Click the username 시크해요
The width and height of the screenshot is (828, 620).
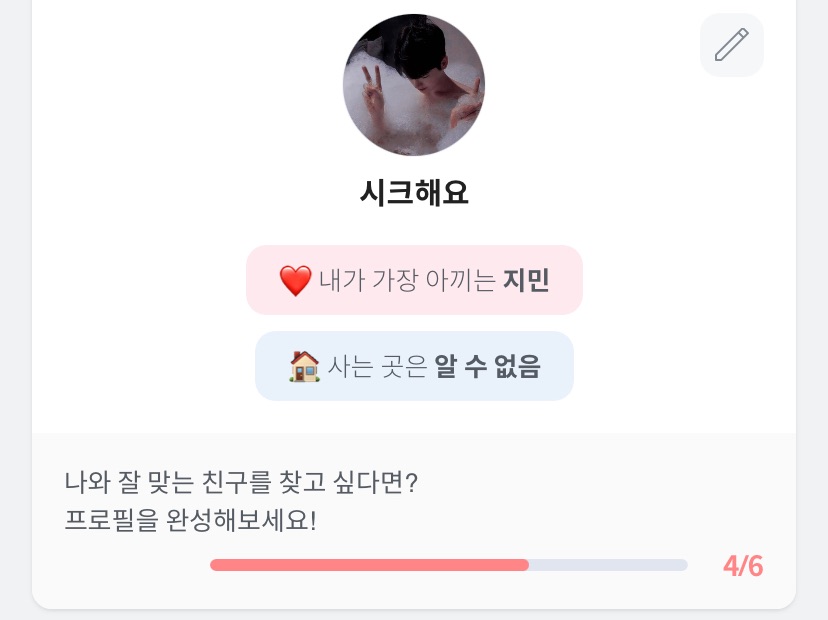[414, 192]
